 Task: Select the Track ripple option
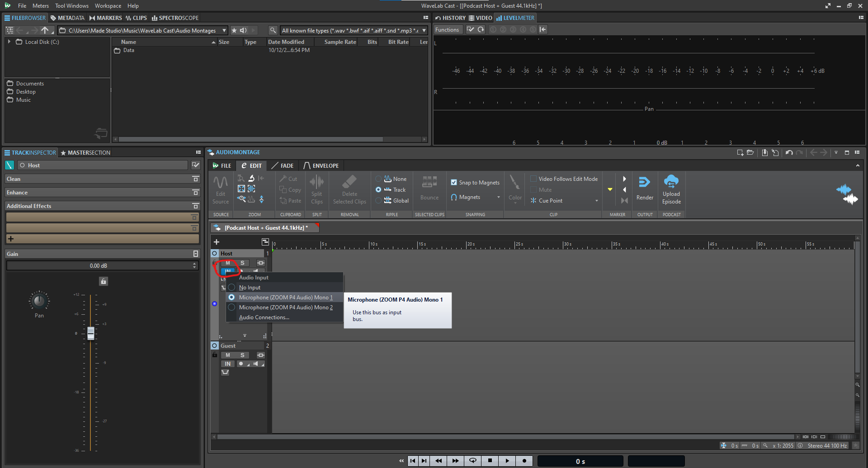(378, 190)
